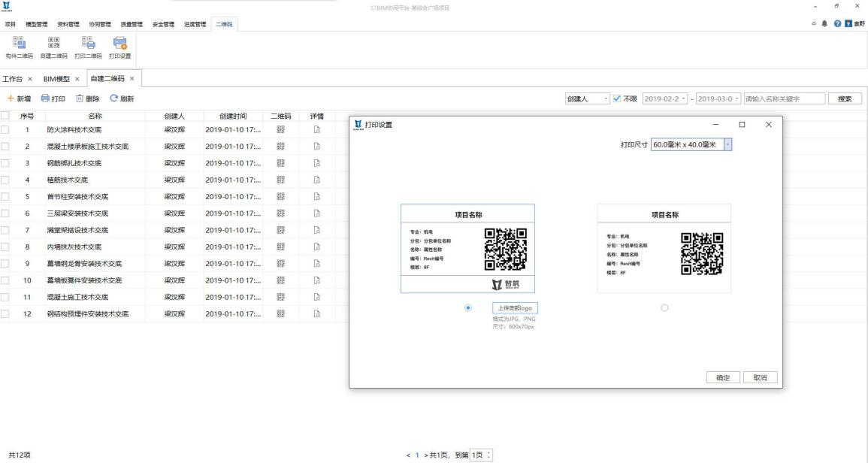This screenshot has width=868, height=463.
Task: Click the notification bell icon
Action: tap(824, 24)
